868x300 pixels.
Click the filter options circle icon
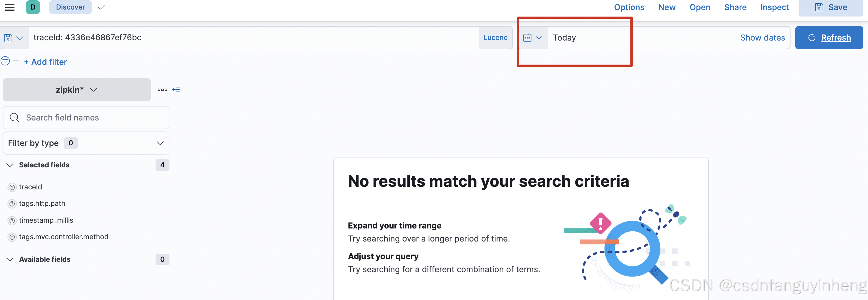5,61
